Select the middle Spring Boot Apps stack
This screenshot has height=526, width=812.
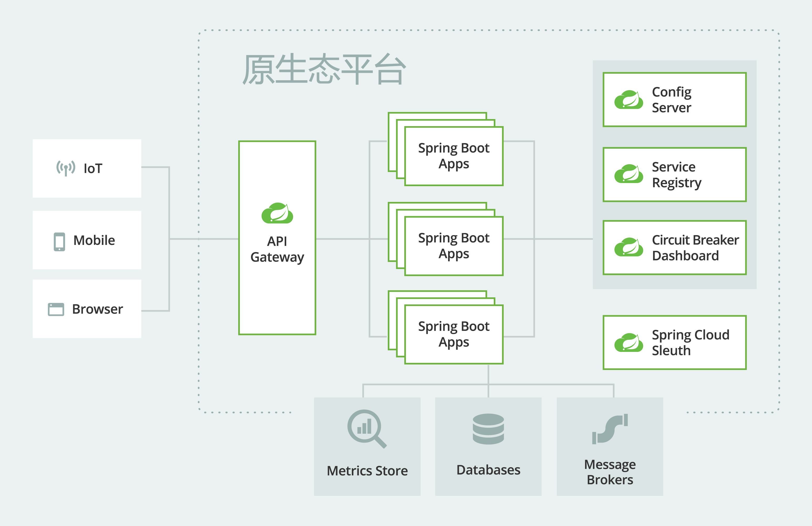click(x=445, y=239)
